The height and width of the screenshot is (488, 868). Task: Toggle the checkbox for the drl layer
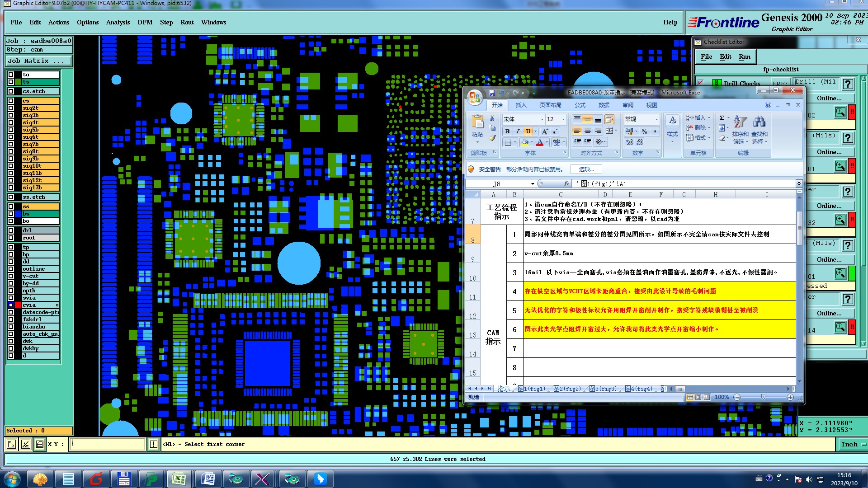click(11, 230)
